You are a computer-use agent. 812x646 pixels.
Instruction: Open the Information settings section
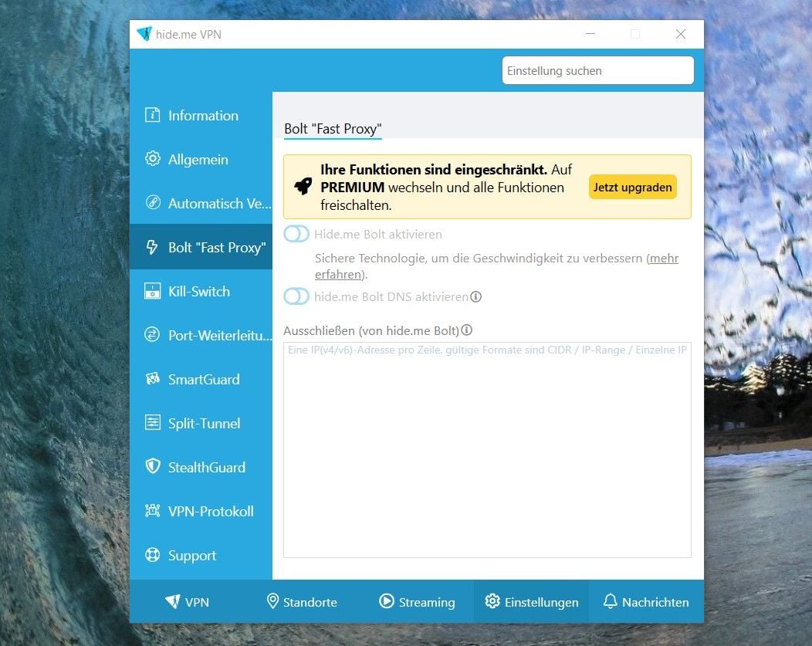pos(201,115)
